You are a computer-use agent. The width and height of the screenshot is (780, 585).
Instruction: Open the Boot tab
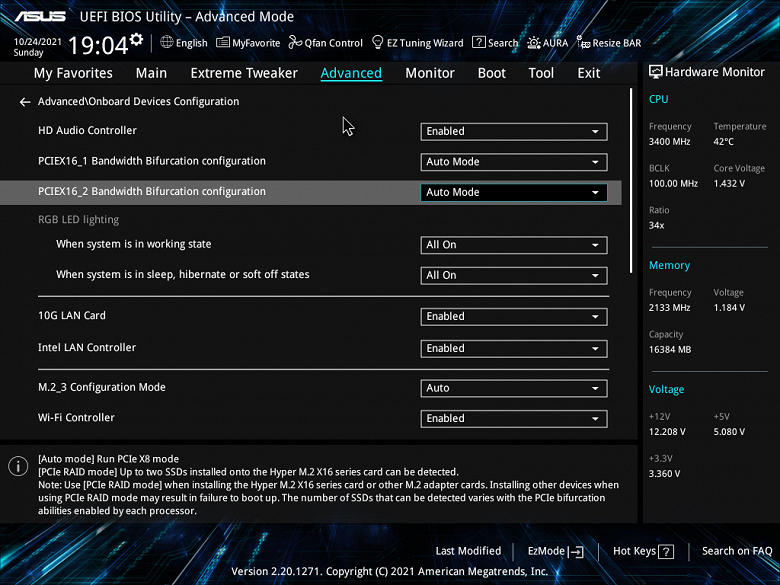(x=491, y=73)
